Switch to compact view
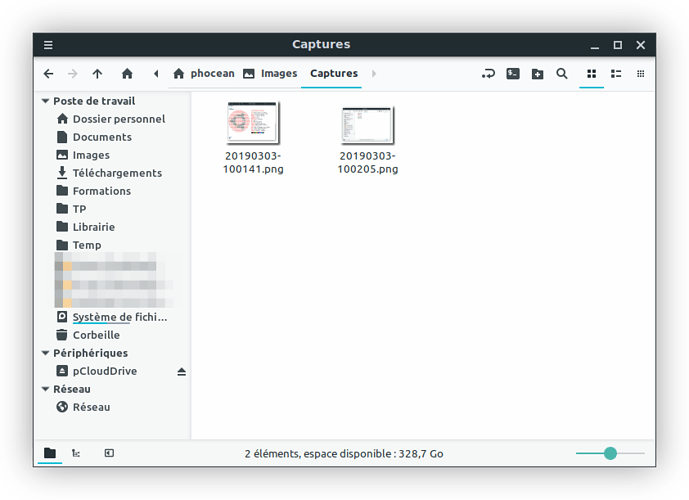 pos(641,74)
